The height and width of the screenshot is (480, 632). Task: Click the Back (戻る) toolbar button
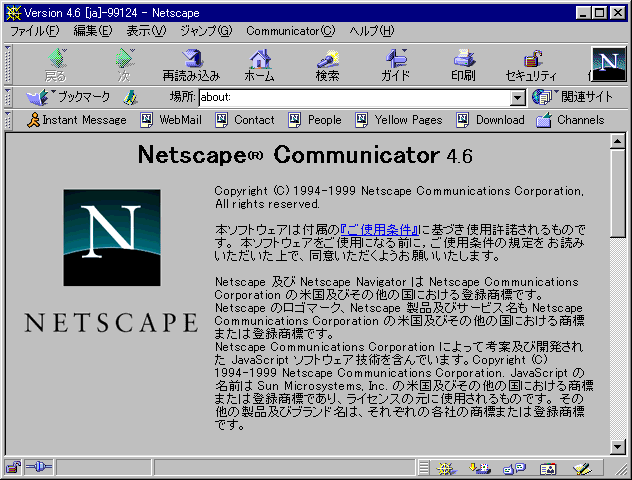pos(56,65)
